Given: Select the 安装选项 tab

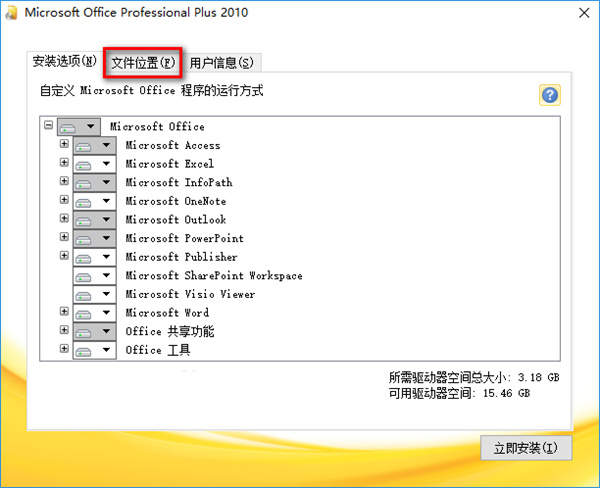Looking at the screenshot, I should [63, 62].
